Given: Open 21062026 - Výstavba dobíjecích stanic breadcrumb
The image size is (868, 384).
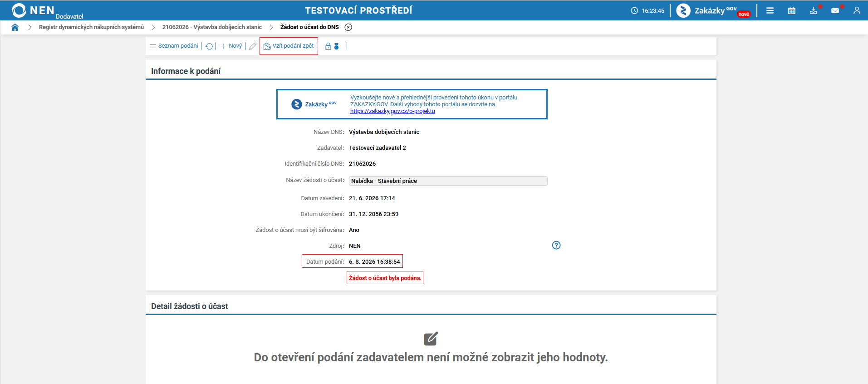Looking at the screenshot, I should 212,27.
